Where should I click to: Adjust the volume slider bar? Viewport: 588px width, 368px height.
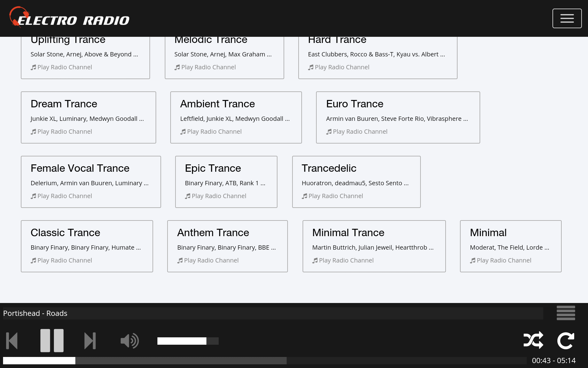point(188,341)
